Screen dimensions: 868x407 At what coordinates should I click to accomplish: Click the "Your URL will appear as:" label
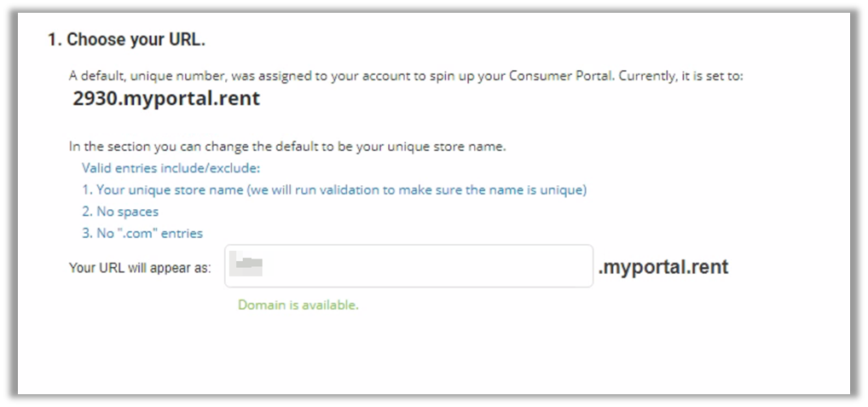coord(140,268)
